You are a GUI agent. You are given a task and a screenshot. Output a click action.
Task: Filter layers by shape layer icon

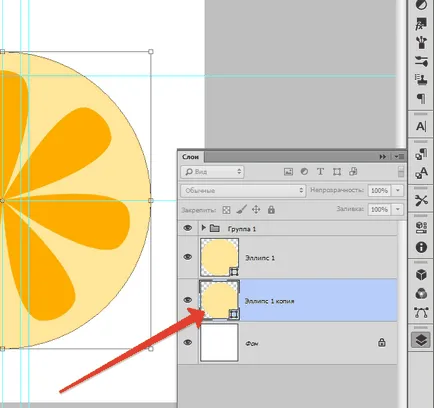[337, 172]
